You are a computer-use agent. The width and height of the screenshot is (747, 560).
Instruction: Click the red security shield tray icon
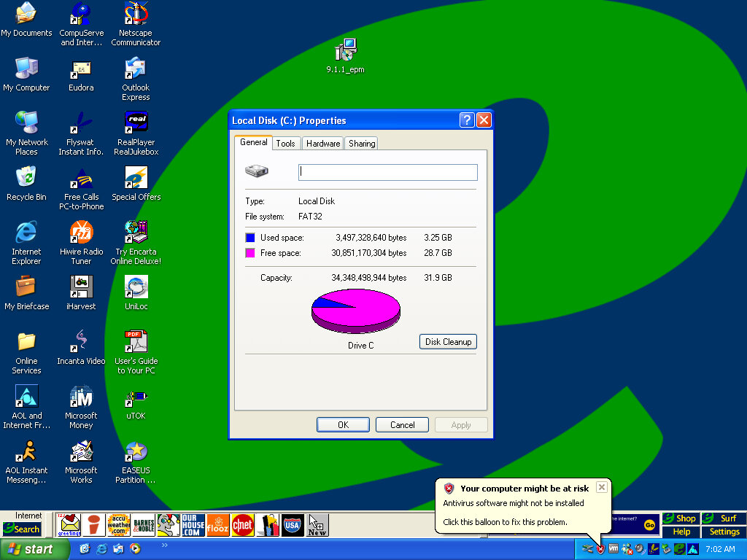click(600, 548)
